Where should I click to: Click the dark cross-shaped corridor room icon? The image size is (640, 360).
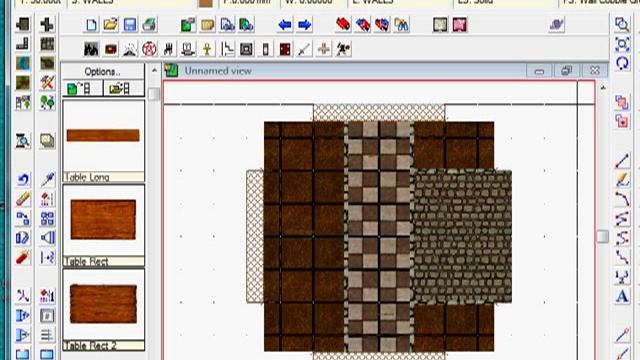[x=47, y=24]
